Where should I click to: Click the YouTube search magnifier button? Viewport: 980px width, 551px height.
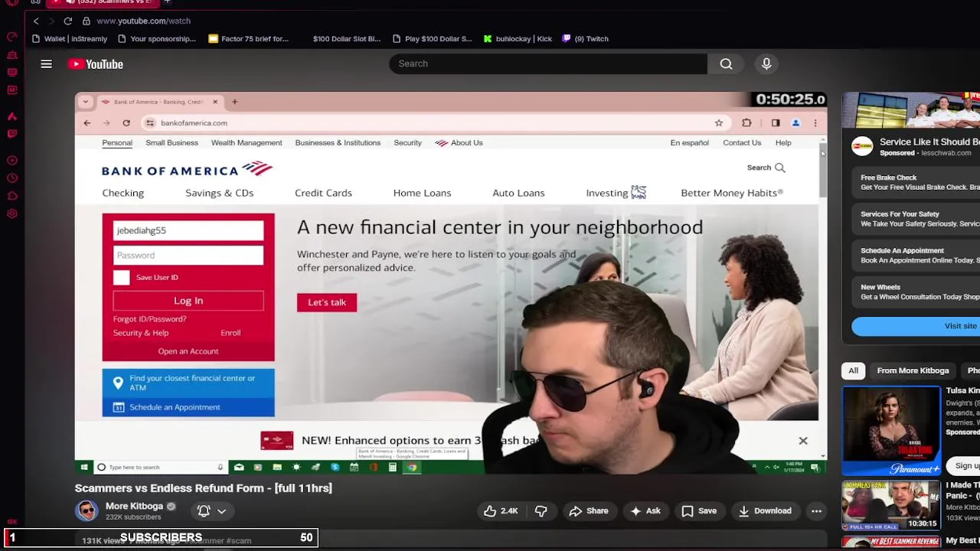[x=726, y=64]
